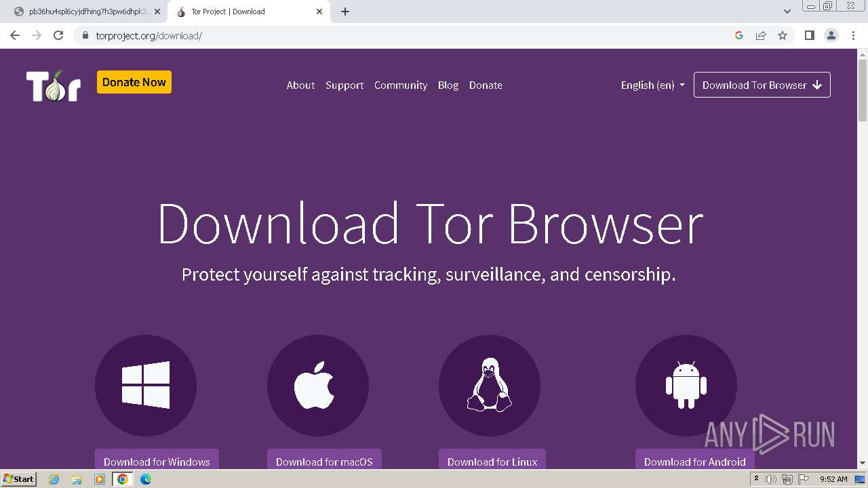Open the Chrome profile avatar icon
Viewport: 868px width, 488px height.
831,35
